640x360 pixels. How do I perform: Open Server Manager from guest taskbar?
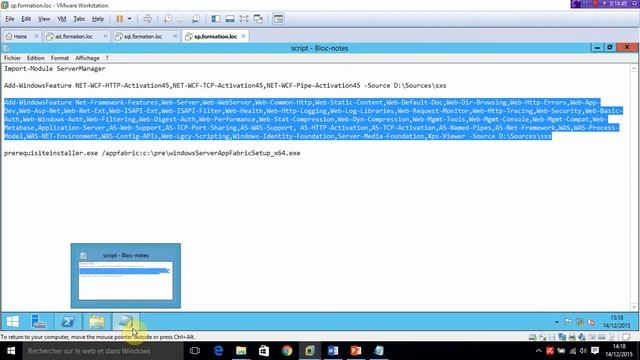point(39,322)
